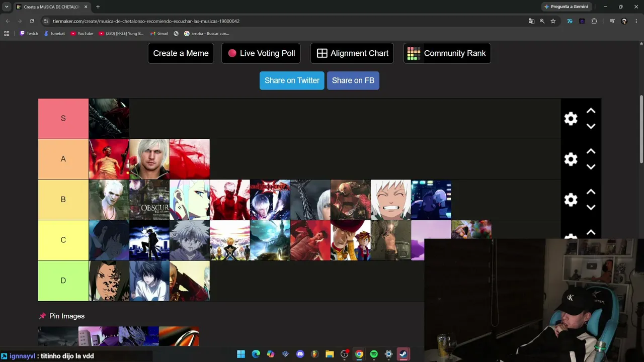Click the pin icon beside Pin Images
The width and height of the screenshot is (644, 362).
coord(42,316)
